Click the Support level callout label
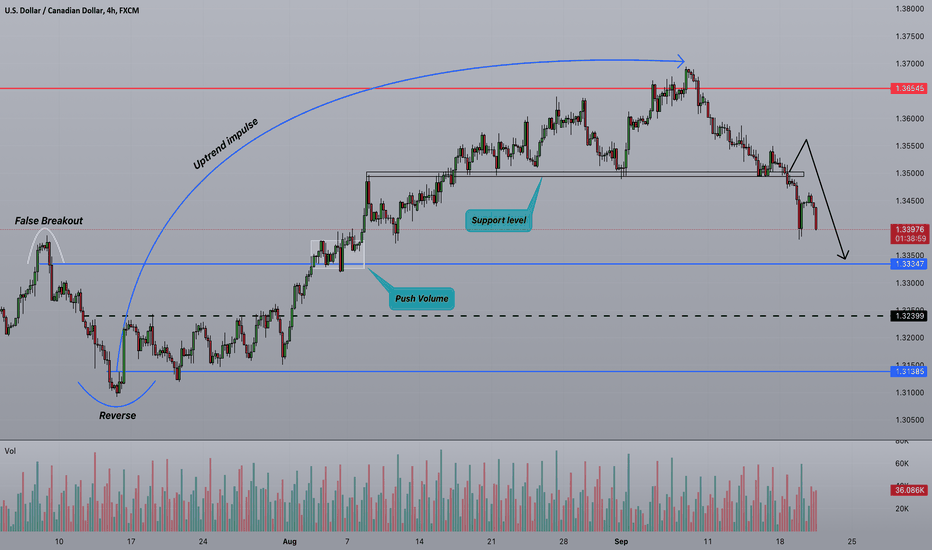Viewport: 932px width, 550px height. pos(499,220)
